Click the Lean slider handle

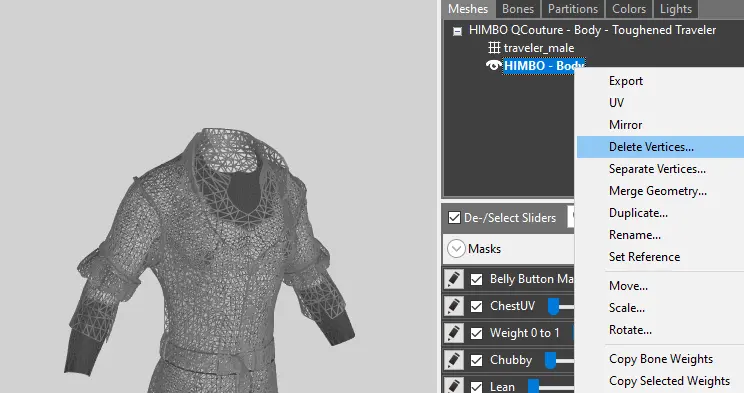[533, 386]
